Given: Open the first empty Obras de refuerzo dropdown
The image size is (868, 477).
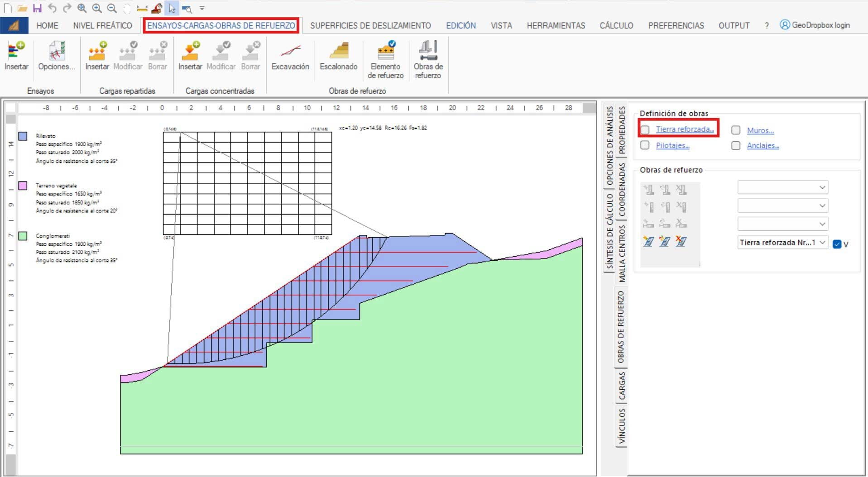Looking at the screenshot, I should (782, 187).
